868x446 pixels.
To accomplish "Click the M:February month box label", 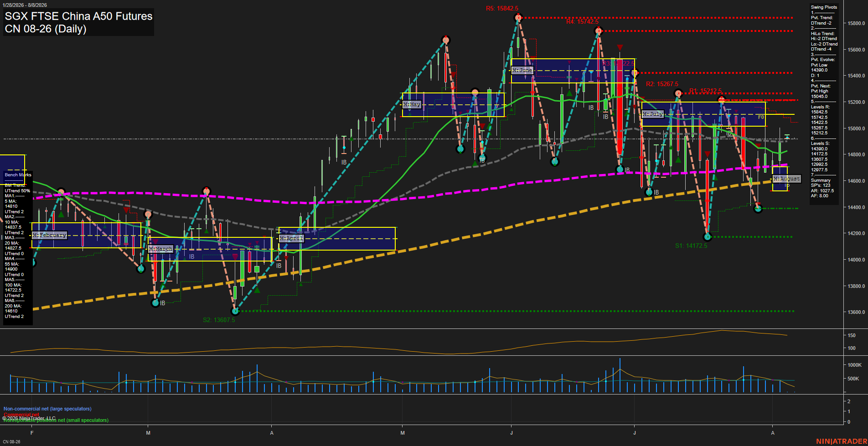I will click(50, 235).
